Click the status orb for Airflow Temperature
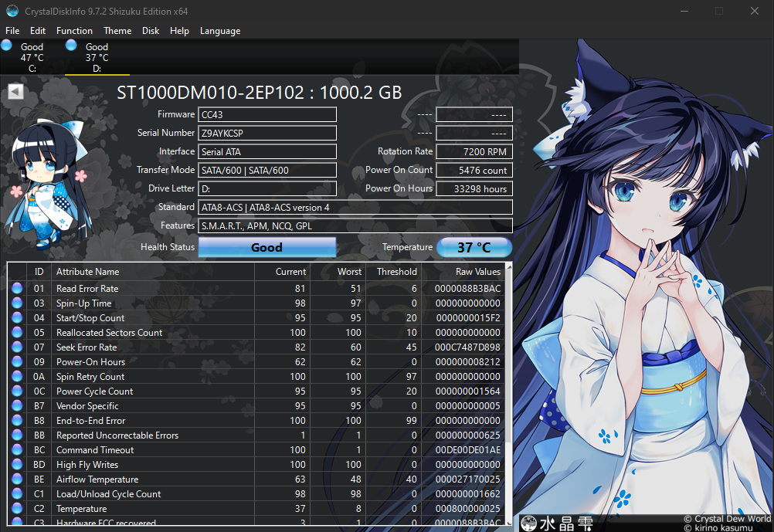 17,479
